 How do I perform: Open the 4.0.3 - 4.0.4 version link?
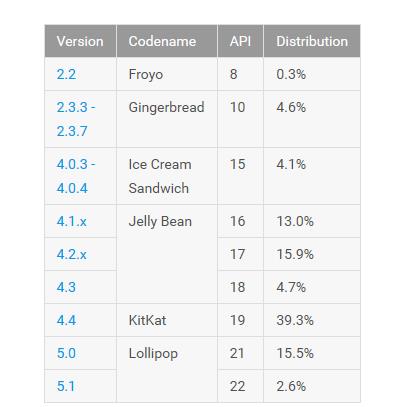(x=76, y=176)
